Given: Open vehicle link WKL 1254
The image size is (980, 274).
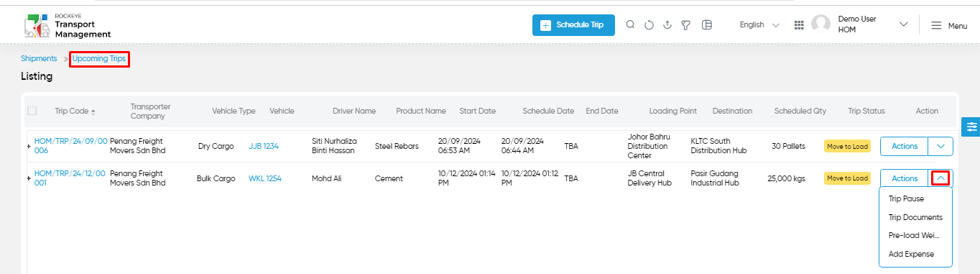Looking at the screenshot, I should coord(265,178).
